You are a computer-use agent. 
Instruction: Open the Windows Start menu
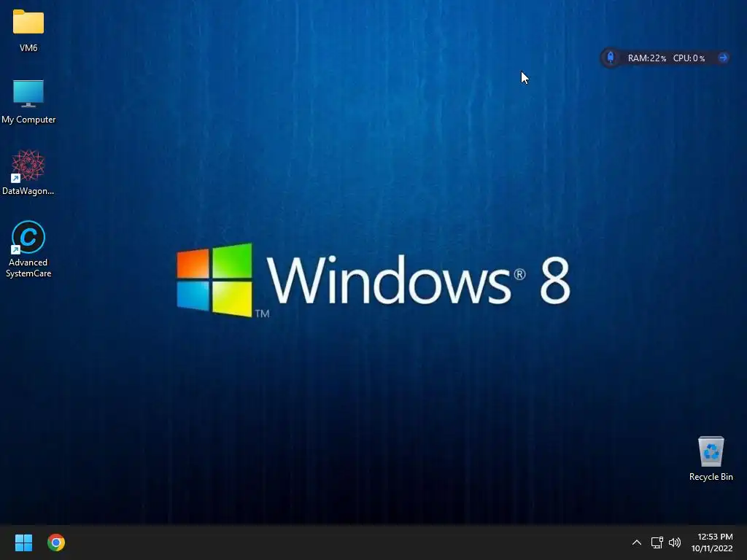point(23,542)
